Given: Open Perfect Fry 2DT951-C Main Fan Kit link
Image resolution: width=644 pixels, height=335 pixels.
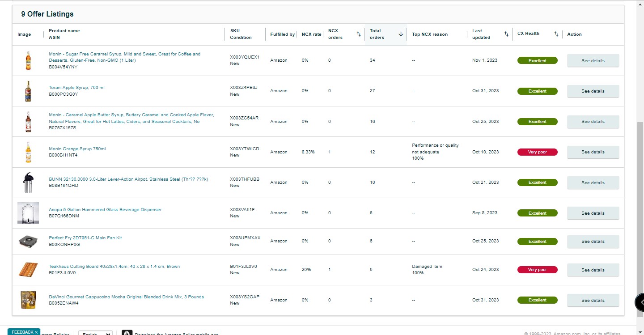Looking at the screenshot, I should [85, 238].
